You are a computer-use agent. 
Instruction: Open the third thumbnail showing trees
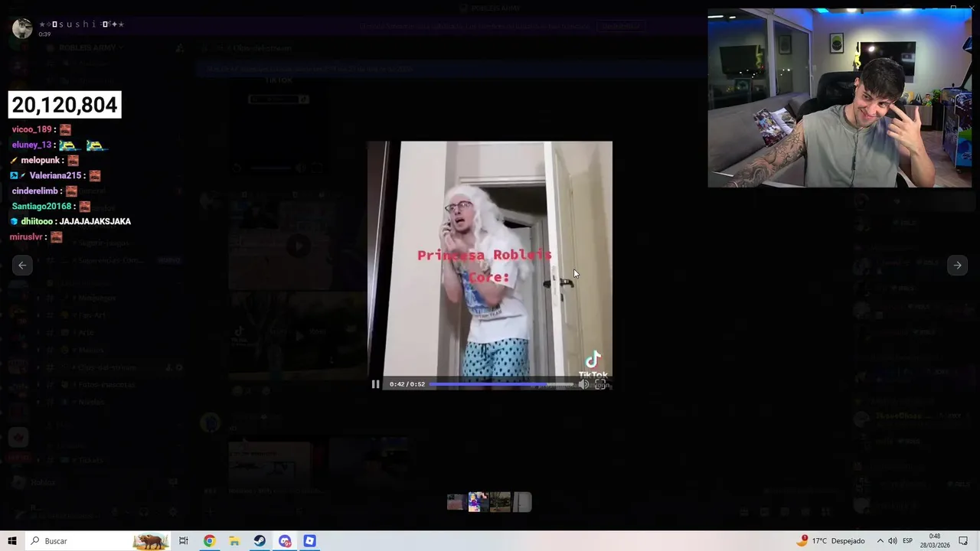[x=500, y=502]
